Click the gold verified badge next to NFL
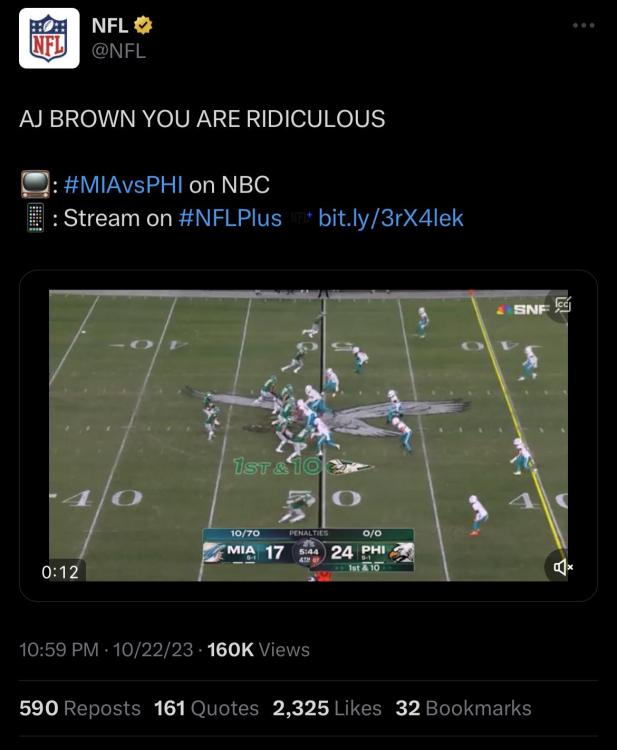Viewport: 617px width, 750px height. pos(143,25)
